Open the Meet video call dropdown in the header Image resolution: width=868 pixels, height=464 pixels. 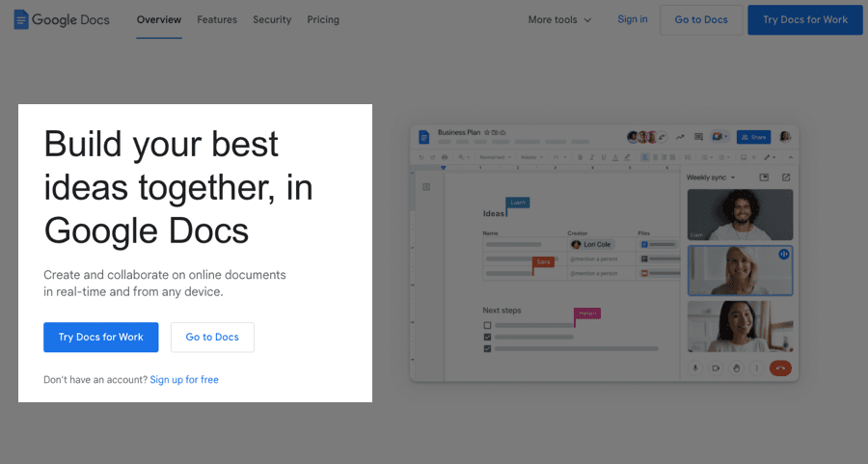[719, 137]
